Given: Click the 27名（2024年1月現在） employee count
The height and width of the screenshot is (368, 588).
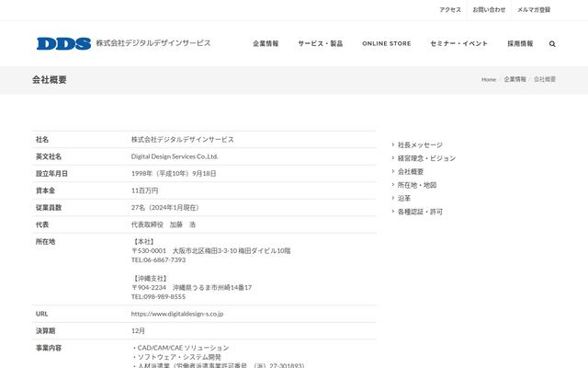Looking at the screenshot, I should point(166,207).
